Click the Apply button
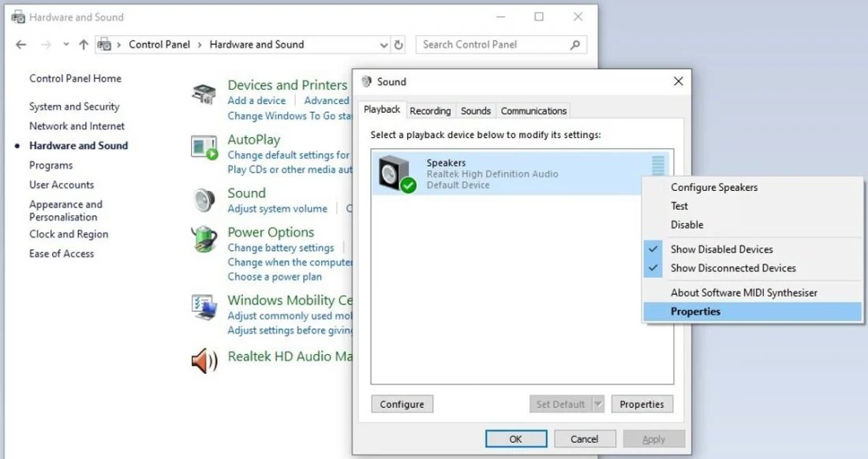This screenshot has width=868, height=459. [654, 439]
